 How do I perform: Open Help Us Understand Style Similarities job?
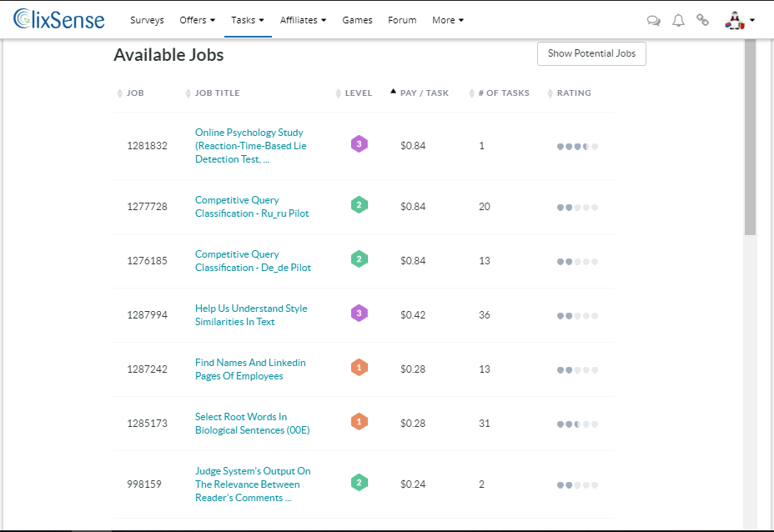(251, 315)
